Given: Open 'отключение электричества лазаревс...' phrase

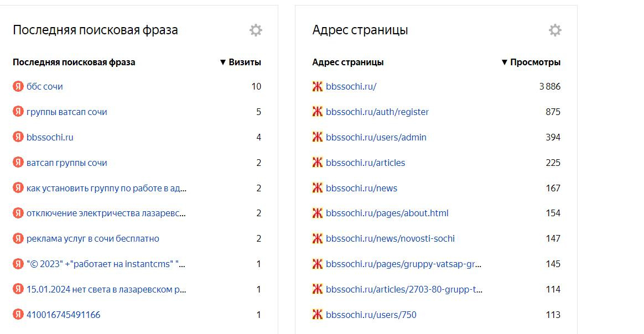Looking at the screenshot, I should [x=106, y=213].
